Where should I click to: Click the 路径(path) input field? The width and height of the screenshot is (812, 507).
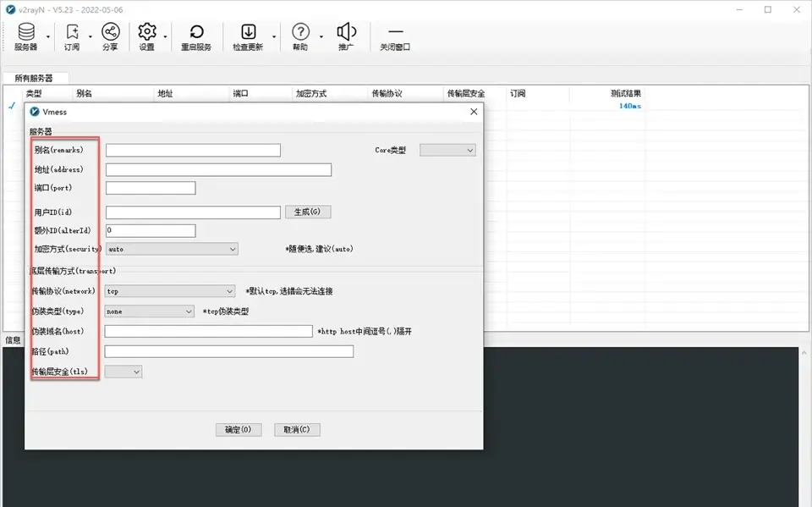[x=229, y=351]
